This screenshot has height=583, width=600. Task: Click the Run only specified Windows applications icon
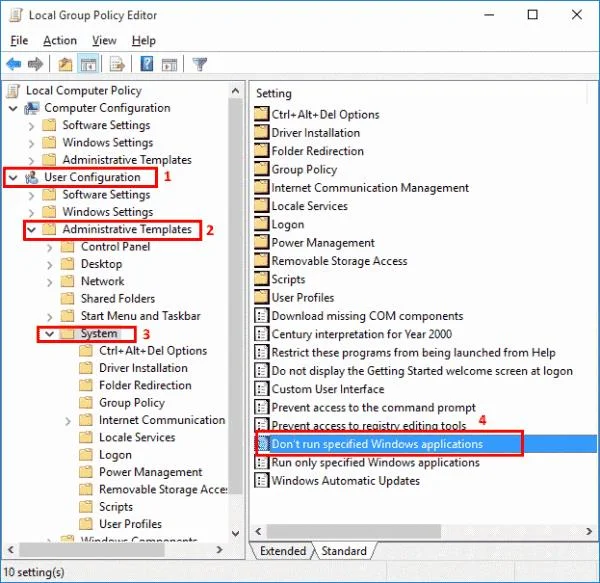coord(261,462)
